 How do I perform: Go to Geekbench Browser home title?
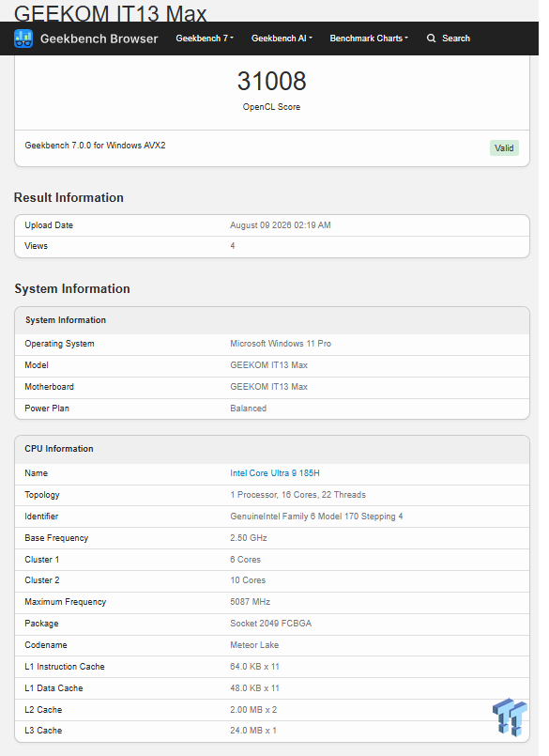[99, 39]
